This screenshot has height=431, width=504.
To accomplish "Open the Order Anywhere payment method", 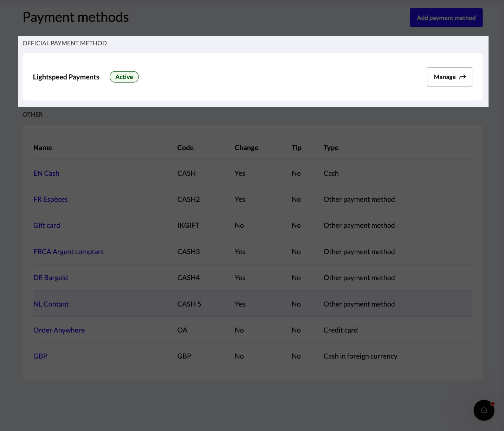I will coord(59,330).
